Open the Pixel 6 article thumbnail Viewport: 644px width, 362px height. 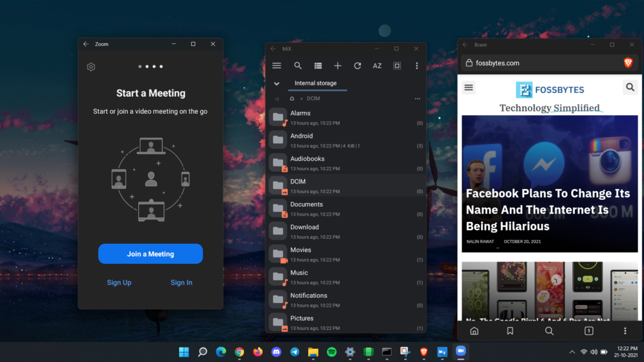(x=550, y=290)
